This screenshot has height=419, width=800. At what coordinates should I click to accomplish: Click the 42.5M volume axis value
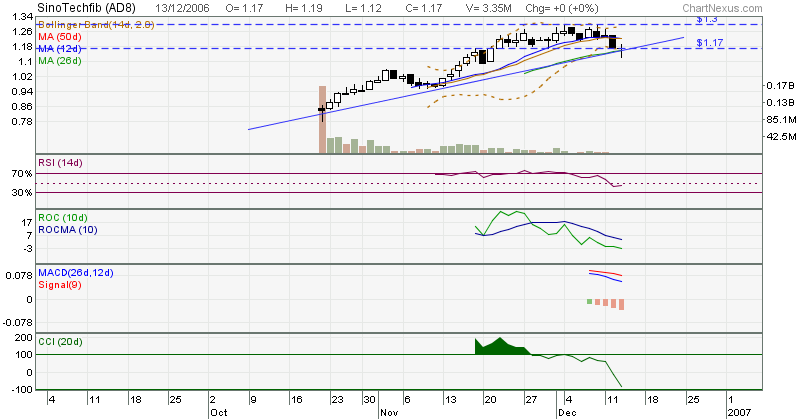[781, 137]
